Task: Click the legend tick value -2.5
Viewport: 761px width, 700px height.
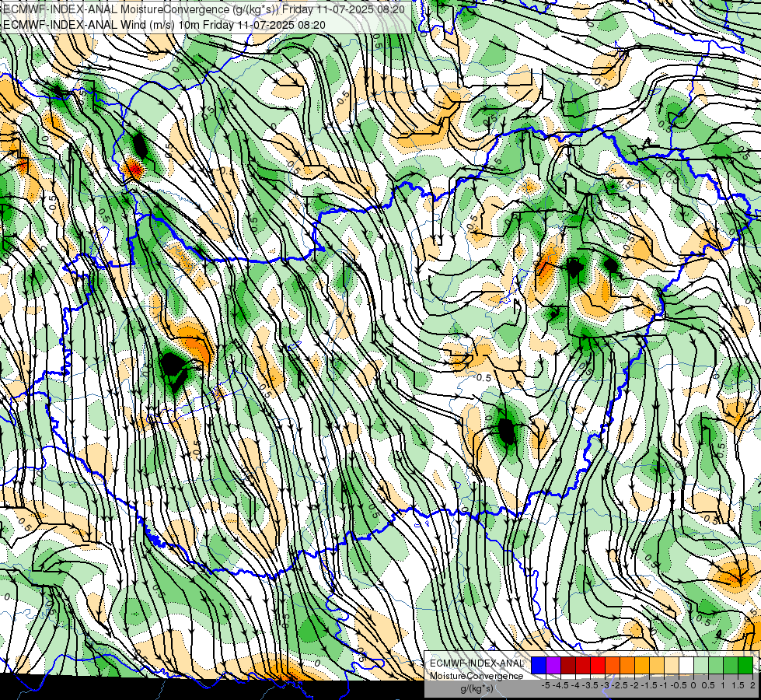Action: 620,685
